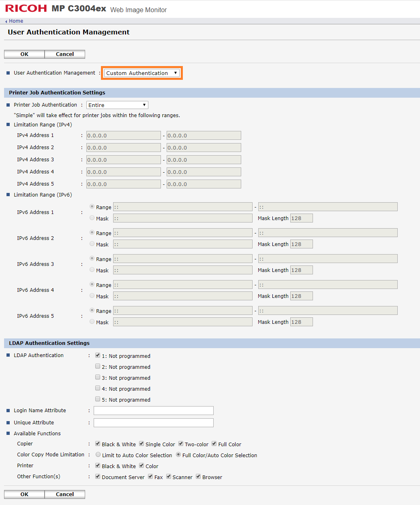Open the Printer Job Authentication dropdown

tap(117, 105)
